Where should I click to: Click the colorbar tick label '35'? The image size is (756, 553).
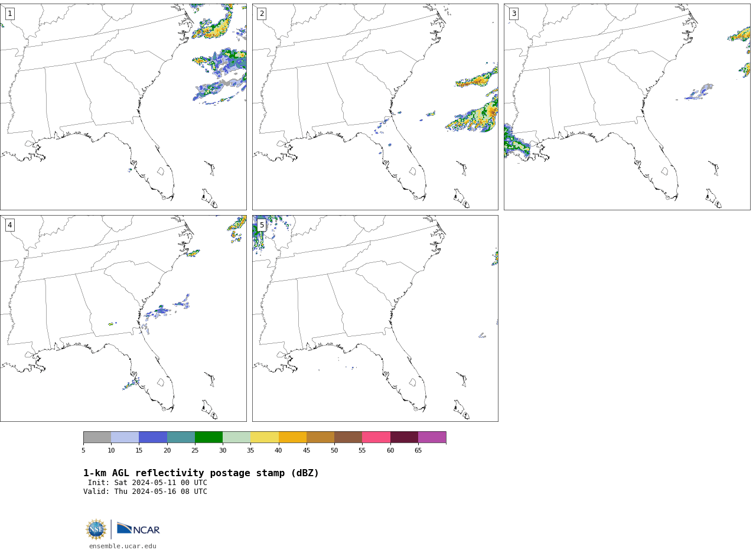[x=250, y=451]
